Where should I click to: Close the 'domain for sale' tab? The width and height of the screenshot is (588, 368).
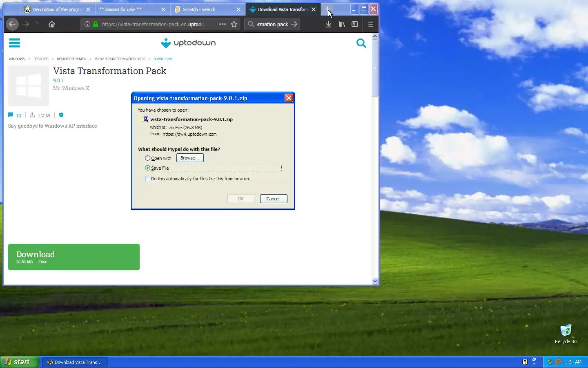click(x=163, y=9)
